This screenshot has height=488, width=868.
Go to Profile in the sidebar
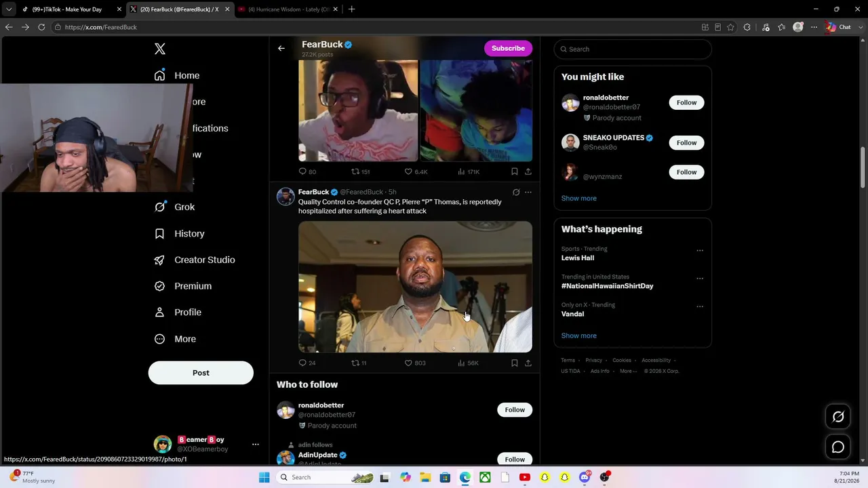pos(178,312)
